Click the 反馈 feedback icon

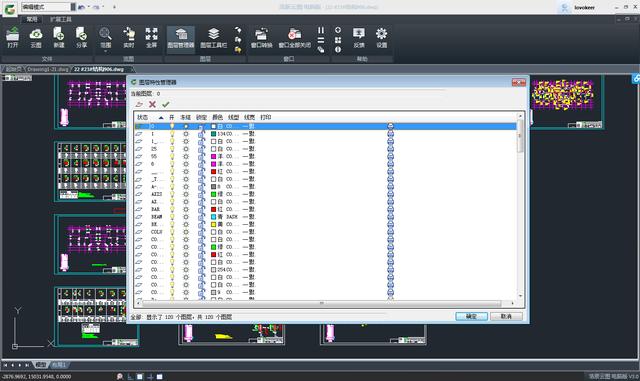point(359,37)
